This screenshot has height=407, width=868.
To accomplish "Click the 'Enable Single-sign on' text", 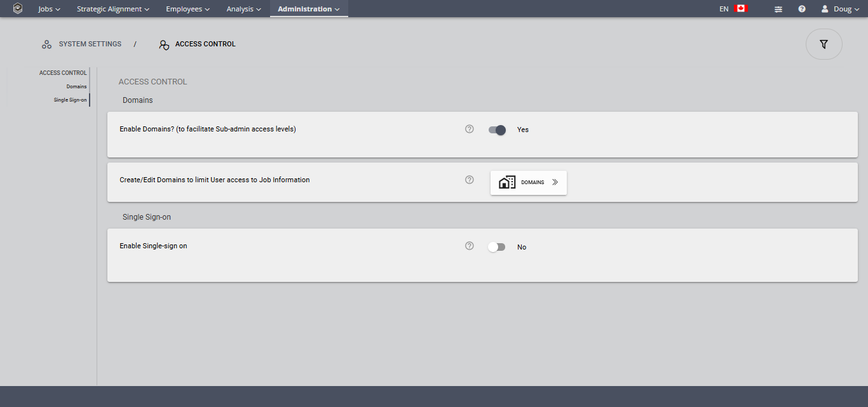I will pos(153,246).
